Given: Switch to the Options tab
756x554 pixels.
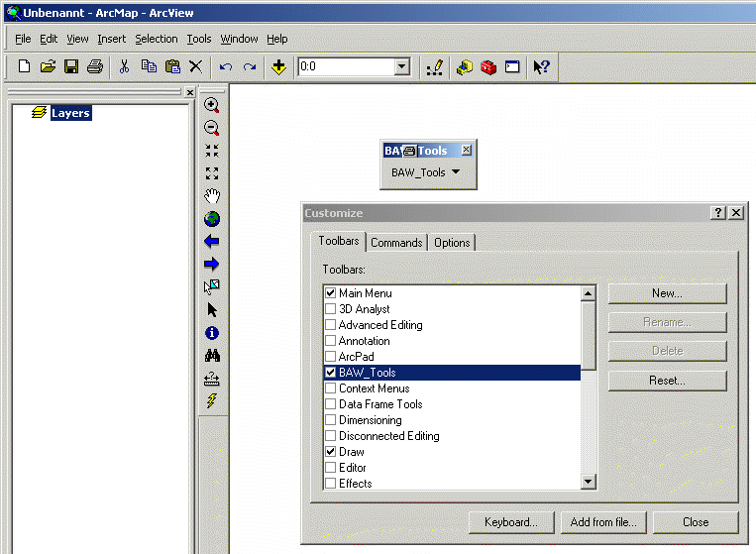Looking at the screenshot, I should pos(452,243).
